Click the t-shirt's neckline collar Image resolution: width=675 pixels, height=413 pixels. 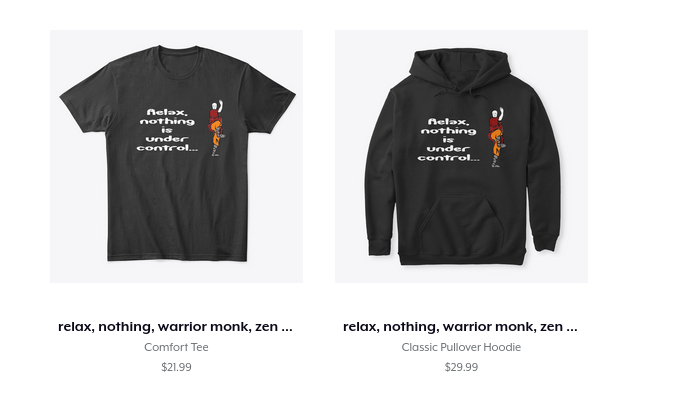pyautogui.click(x=179, y=62)
